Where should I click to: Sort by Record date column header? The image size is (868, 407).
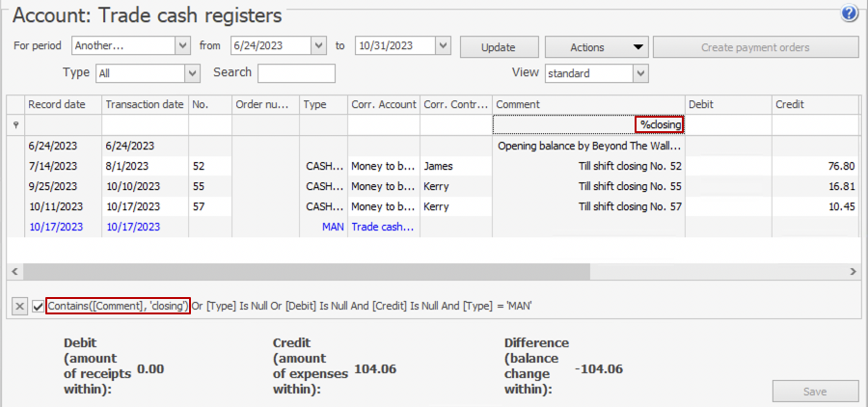62,104
